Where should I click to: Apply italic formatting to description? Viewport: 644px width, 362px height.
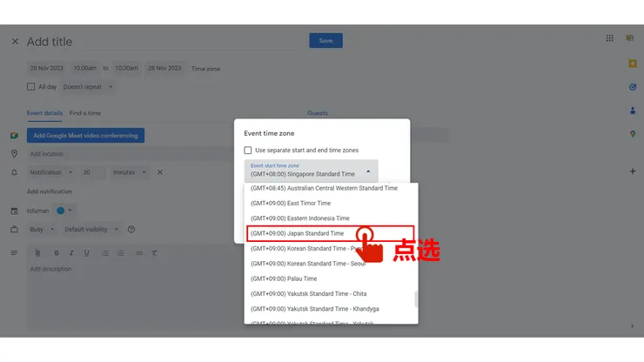tap(71, 253)
